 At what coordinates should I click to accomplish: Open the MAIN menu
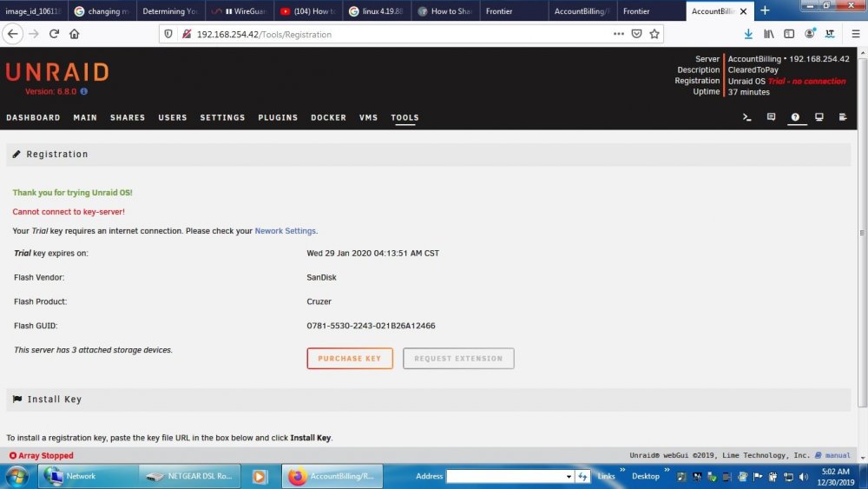pyautogui.click(x=85, y=117)
